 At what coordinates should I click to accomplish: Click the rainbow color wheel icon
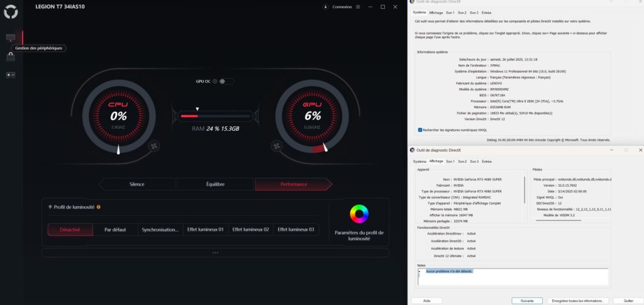pyautogui.click(x=359, y=214)
